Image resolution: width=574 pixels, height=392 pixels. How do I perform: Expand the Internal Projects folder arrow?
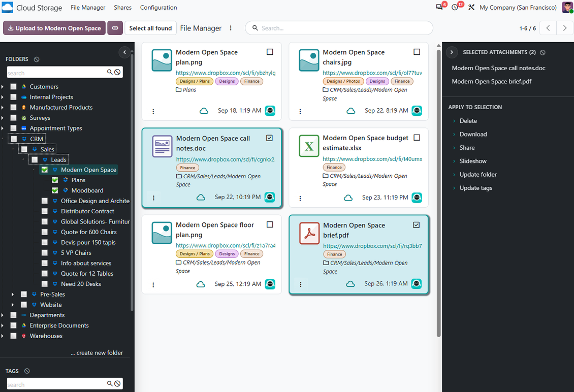coord(3,97)
